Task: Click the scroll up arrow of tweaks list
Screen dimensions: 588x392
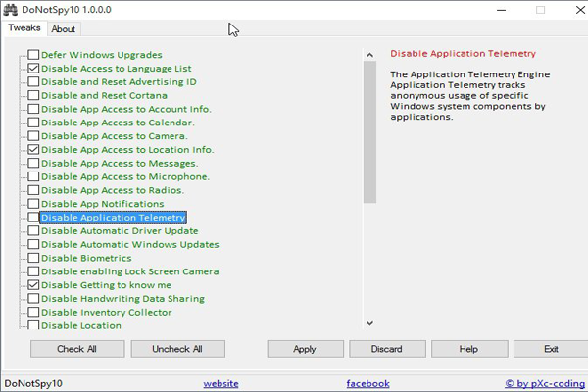Action: (369, 55)
